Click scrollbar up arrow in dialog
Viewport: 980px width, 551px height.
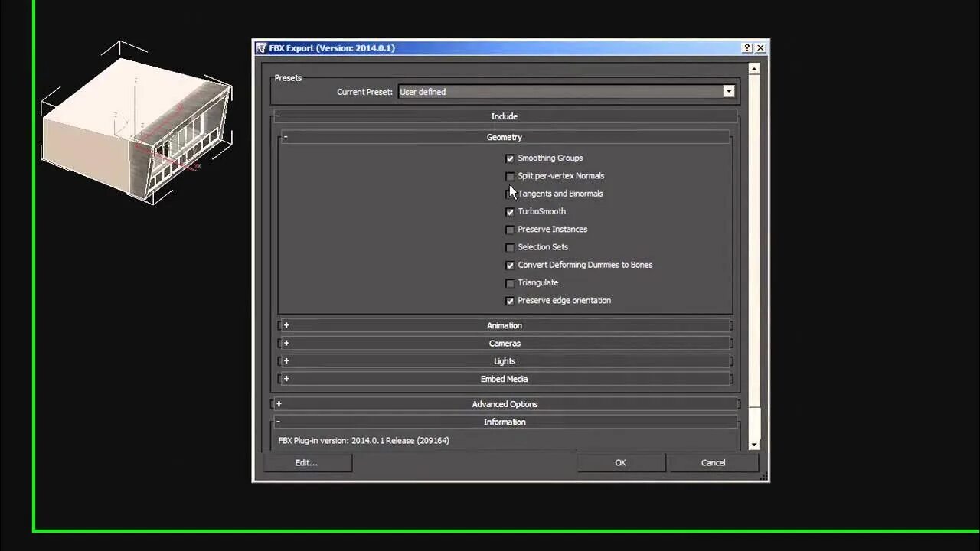click(x=754, y=69)
